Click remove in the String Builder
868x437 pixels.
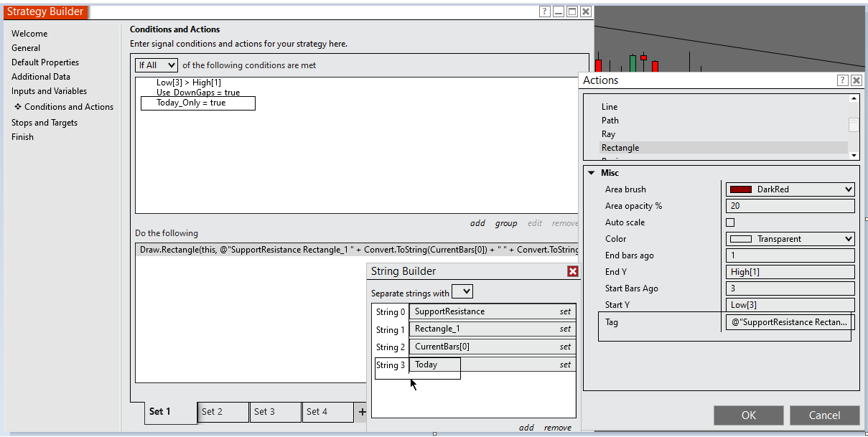pyautogui.click(x=558, y=428)
